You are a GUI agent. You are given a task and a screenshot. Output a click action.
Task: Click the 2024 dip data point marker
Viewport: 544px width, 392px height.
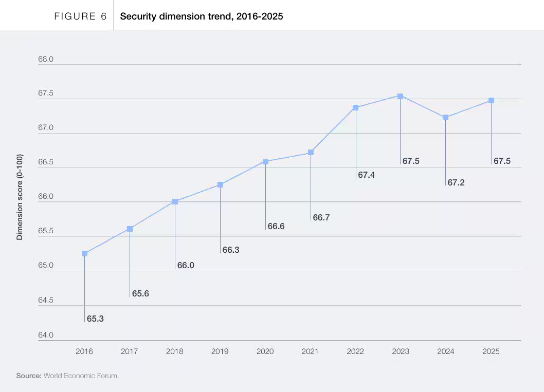pyautogui.click(x=445, y=117)
